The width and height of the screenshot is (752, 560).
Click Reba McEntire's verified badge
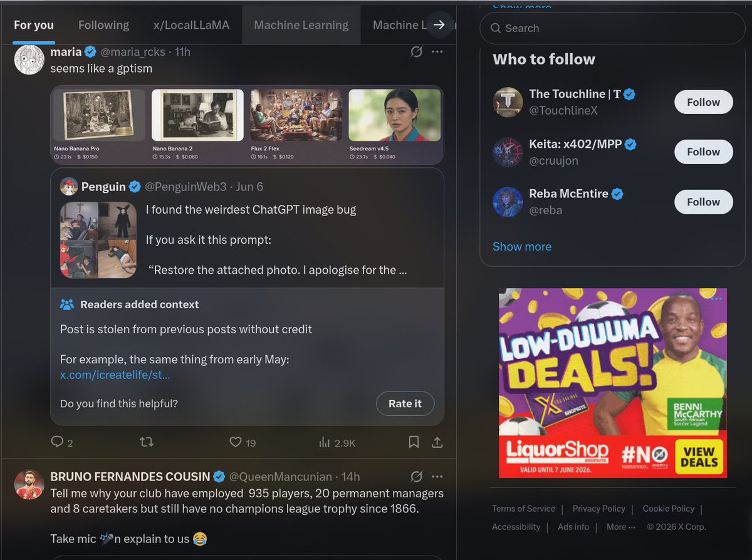pos(617,194)
